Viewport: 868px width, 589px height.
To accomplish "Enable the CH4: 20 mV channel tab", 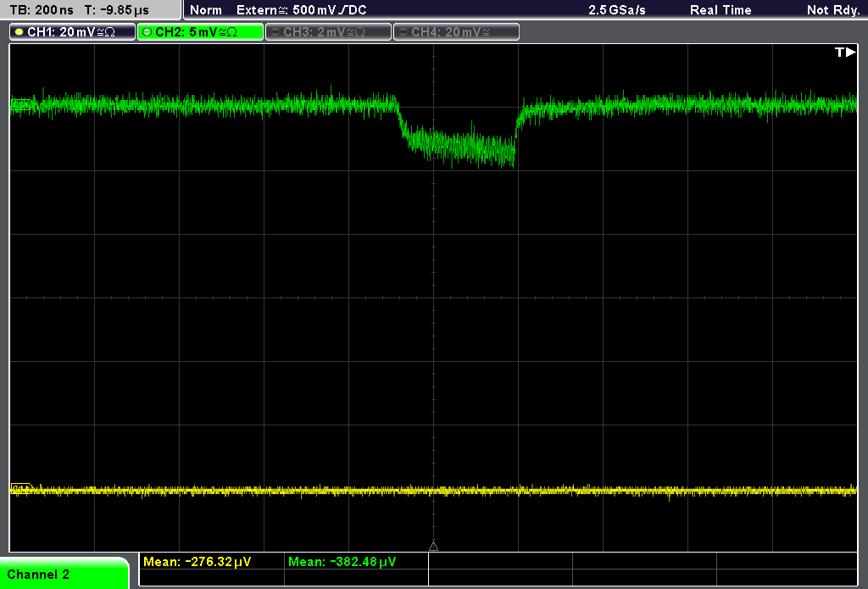I will point(456,32).
